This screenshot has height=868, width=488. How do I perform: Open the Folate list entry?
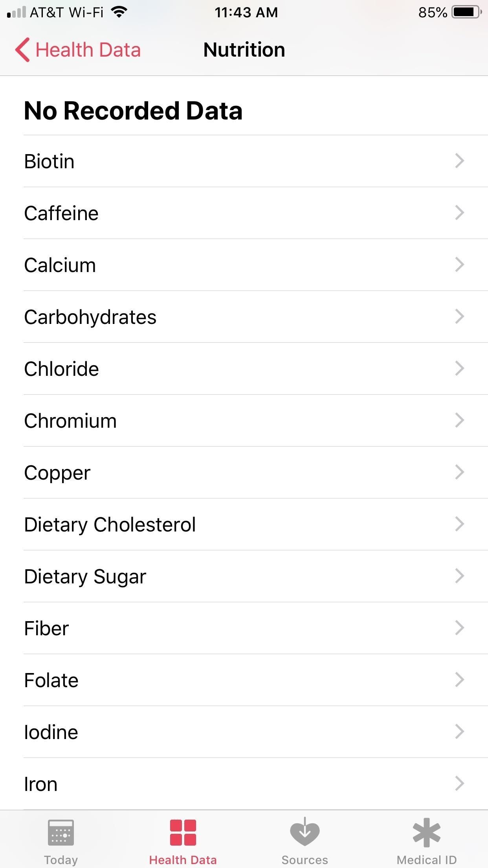(51, 680)
